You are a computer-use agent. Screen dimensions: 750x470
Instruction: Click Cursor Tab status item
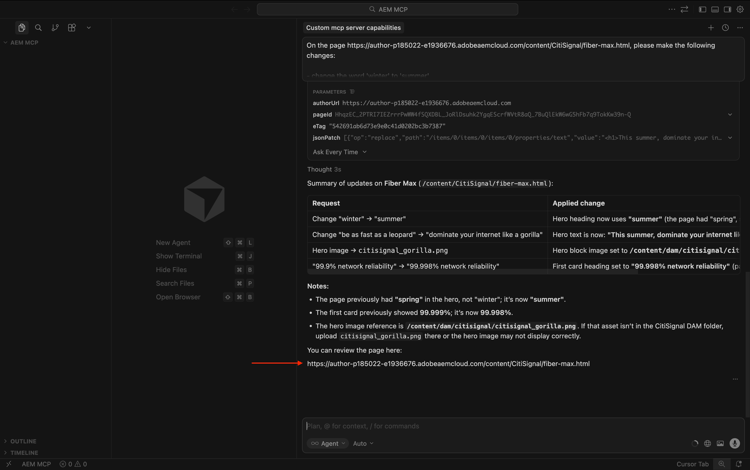(x=692, y=464)
